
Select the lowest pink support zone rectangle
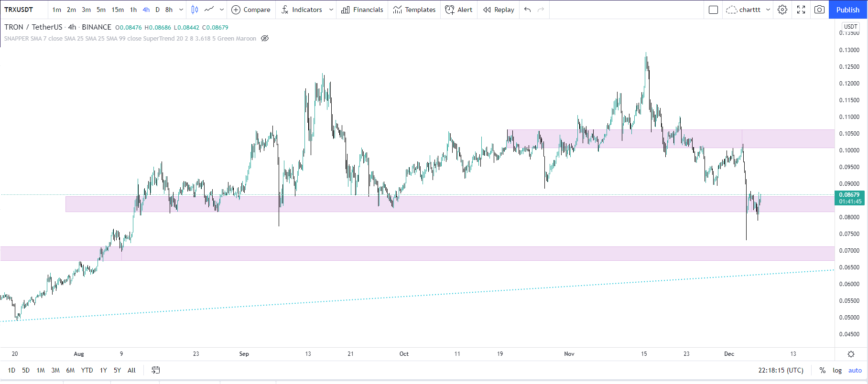417,254
